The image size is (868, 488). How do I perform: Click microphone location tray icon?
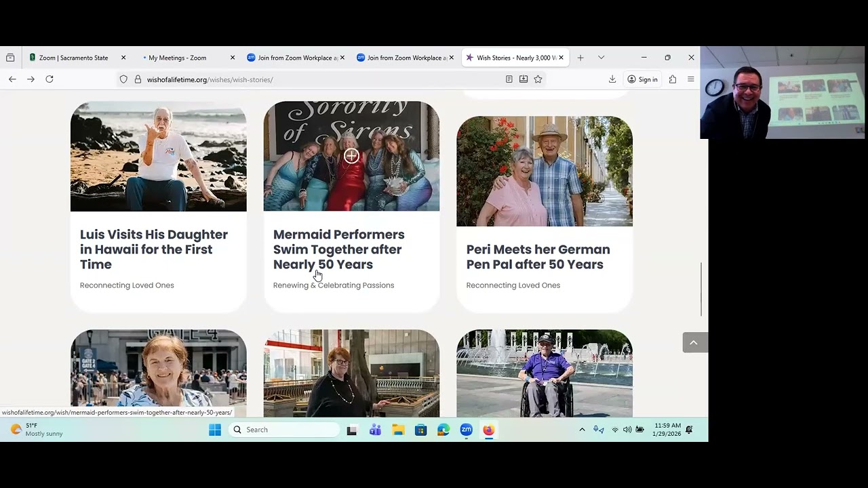(599, 430)
